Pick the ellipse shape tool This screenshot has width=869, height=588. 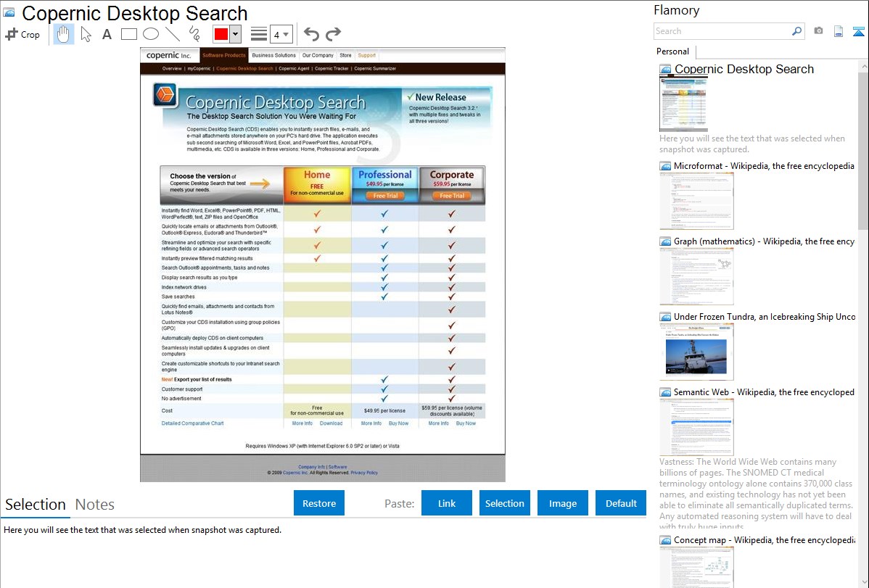point(150,34)
